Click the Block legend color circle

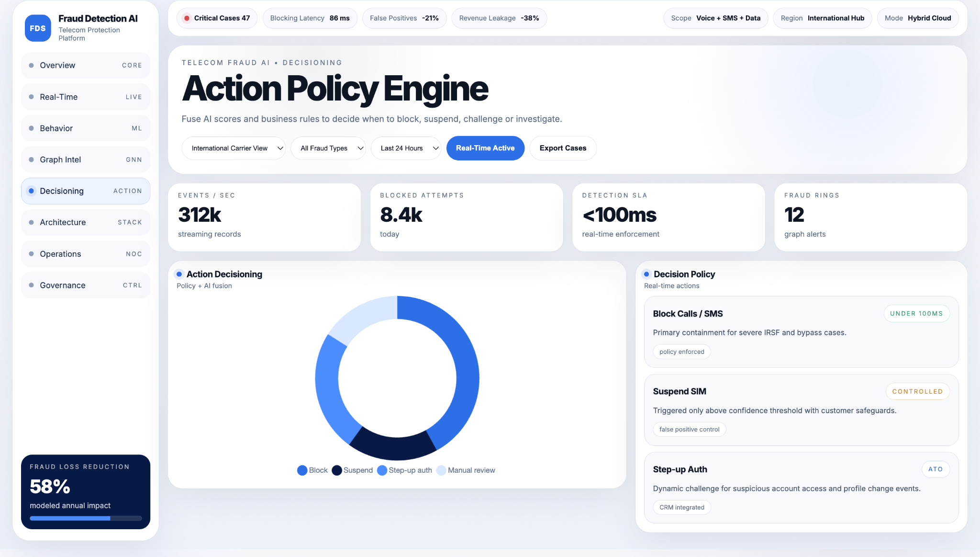(302, 470)
